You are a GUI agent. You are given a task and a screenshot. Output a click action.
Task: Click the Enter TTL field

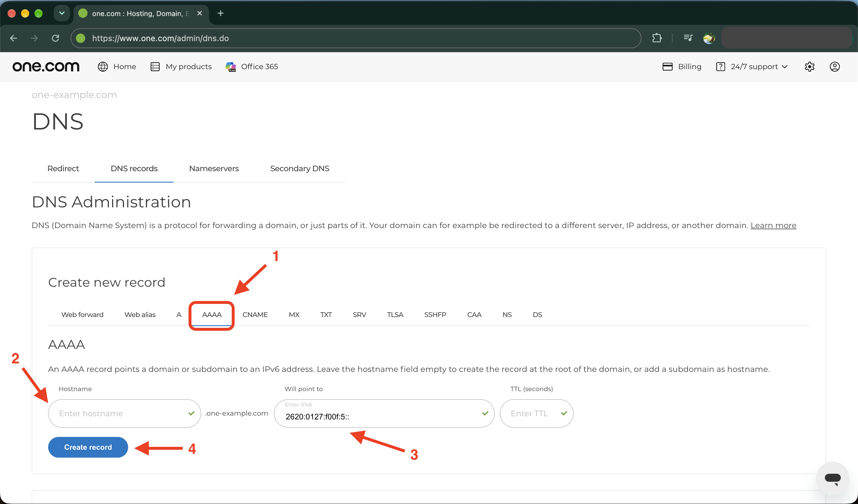[x=536, y=413]
